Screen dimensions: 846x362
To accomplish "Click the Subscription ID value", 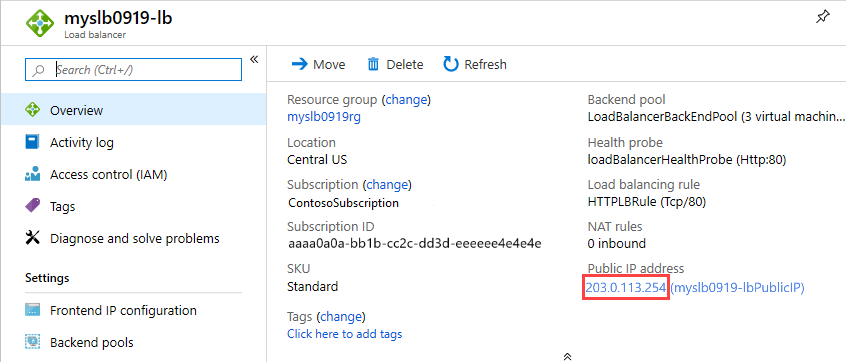I will coord(414,244).
